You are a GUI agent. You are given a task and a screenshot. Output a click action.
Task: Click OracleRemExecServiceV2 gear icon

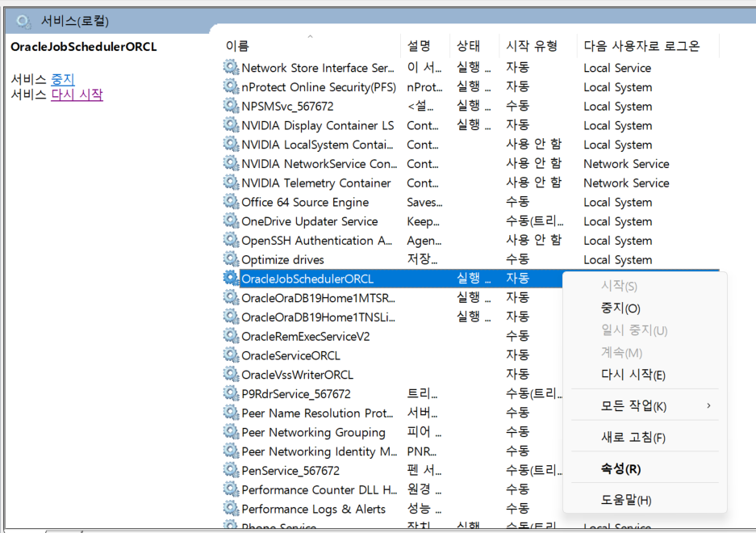[231, 335]
